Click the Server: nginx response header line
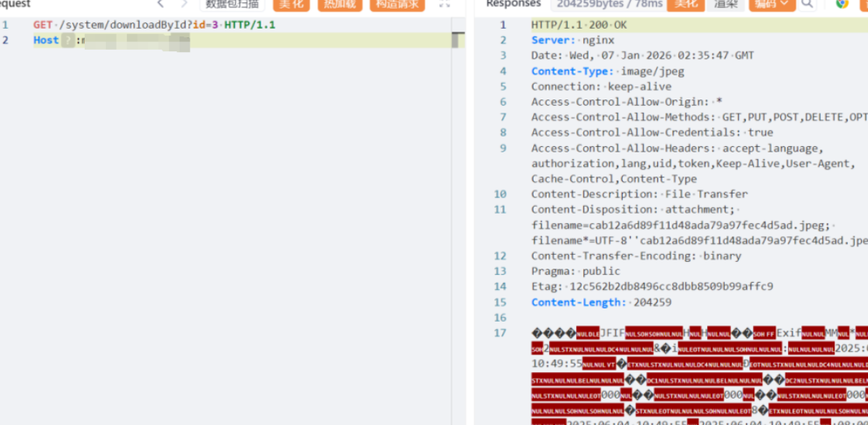Viewport: 868px width, 425px height. tap(572, 40)
